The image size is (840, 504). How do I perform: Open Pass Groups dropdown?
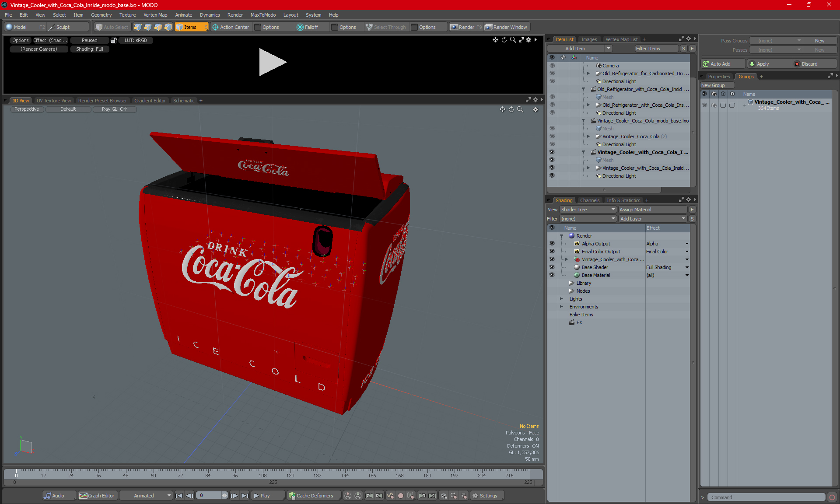776,41
